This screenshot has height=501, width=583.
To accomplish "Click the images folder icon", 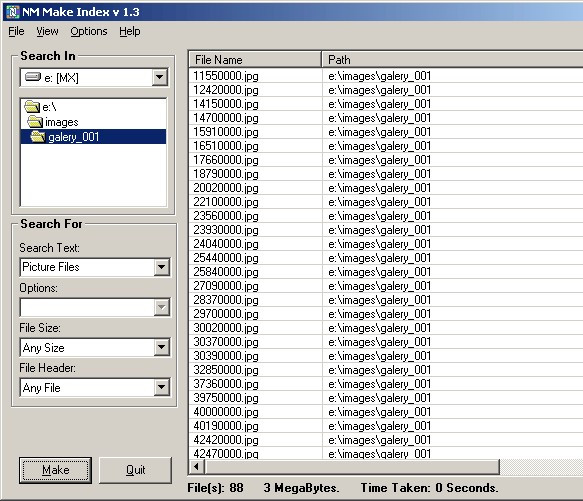I will coord(35,121).
